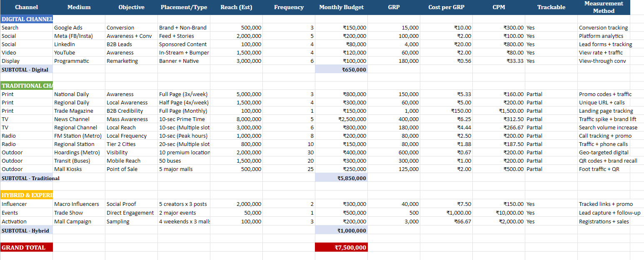
Task: Select the ₹2,500,000 budget cell
Action: tap(341, 119)
